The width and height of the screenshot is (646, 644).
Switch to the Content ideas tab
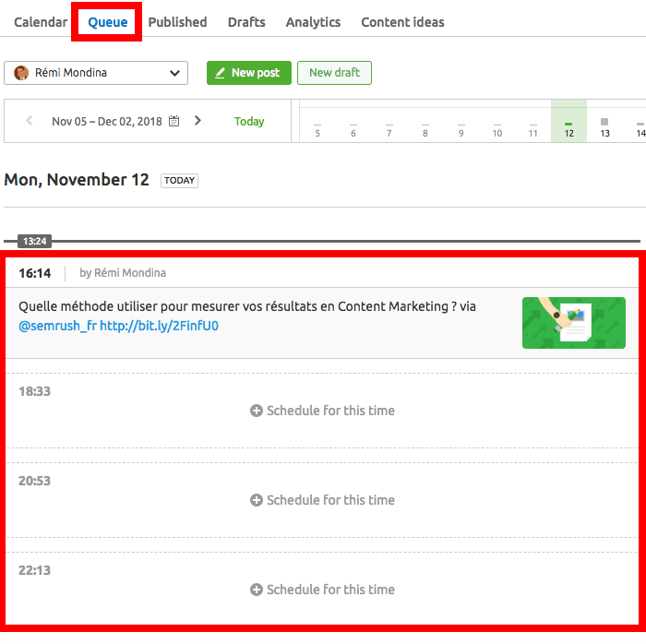pyautogui.click(x=402, y=22)
